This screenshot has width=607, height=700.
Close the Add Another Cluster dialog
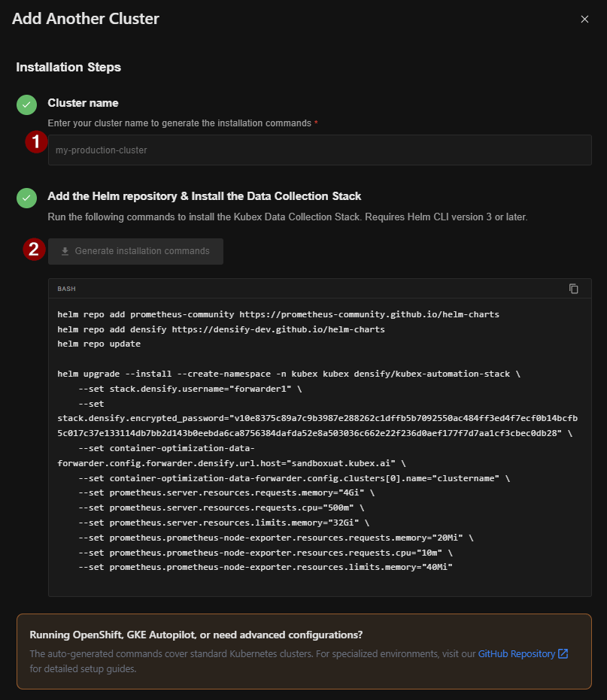(584, 20)
